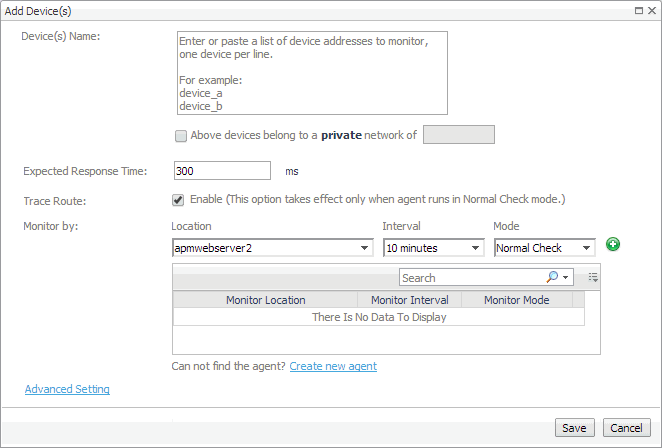Open the Create new agent link
The image size is (662, 448).
click(x=333, y=366)
